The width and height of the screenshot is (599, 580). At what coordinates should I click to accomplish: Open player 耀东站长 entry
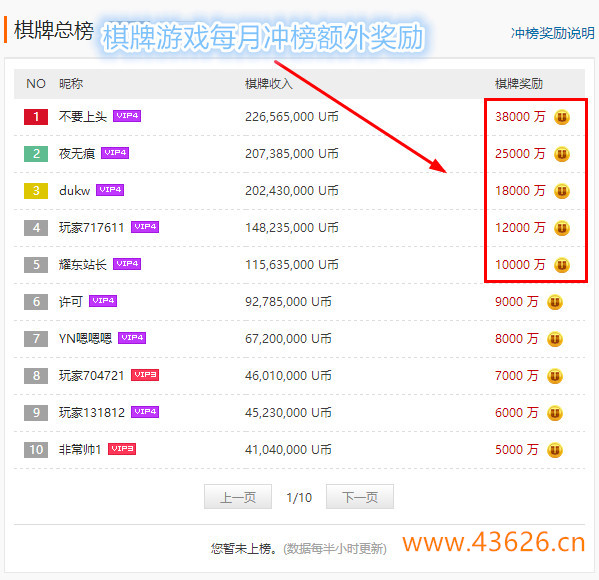coord(83,264)
